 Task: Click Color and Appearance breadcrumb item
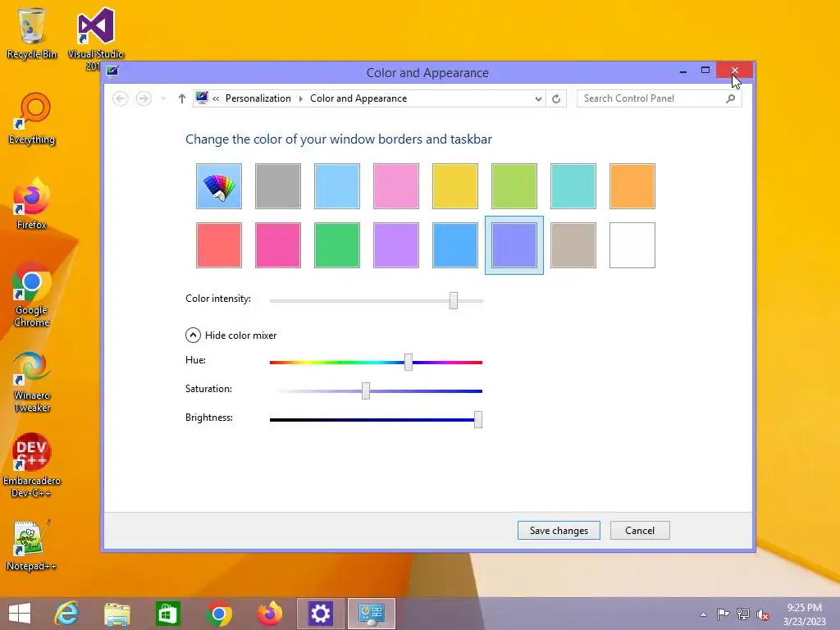tap(358, 98)
